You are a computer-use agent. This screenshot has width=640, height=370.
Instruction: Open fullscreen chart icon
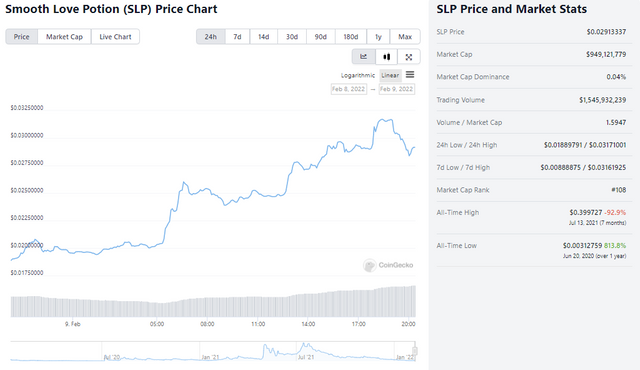pos(409,57)
